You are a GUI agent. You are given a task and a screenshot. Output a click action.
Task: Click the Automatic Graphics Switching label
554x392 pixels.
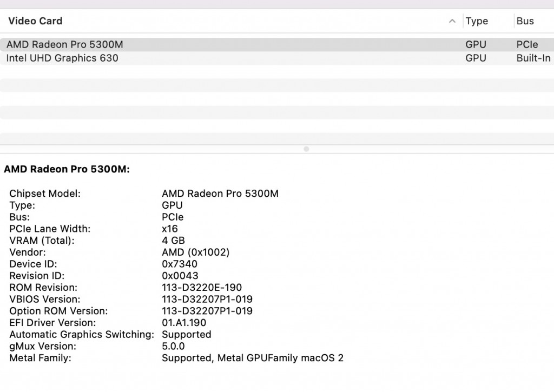click(82, 335)
